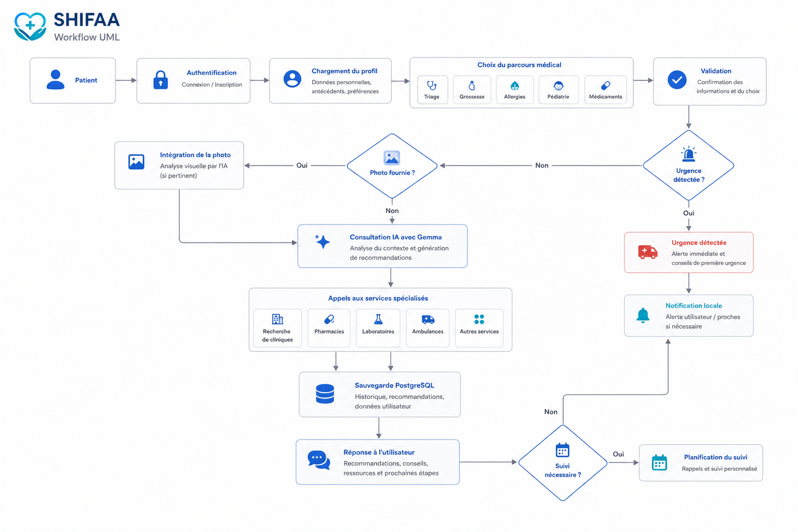Screen dimensions: 798x532
Task: Select the Pédiatrie child face icon
Action: click(x=558, y=86)
